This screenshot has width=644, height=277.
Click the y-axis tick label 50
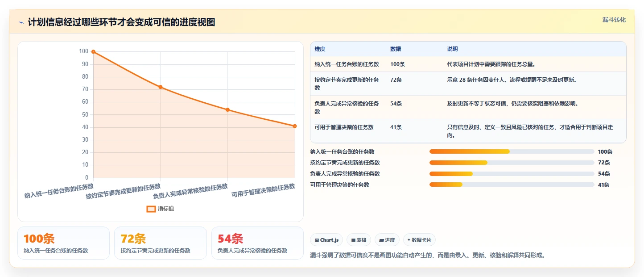click(x=85, y=115)
